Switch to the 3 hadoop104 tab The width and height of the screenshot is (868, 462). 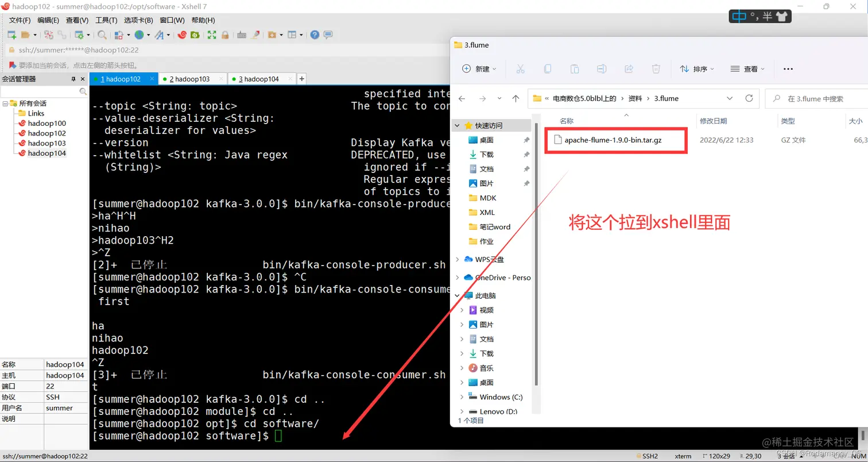[261, 79]
